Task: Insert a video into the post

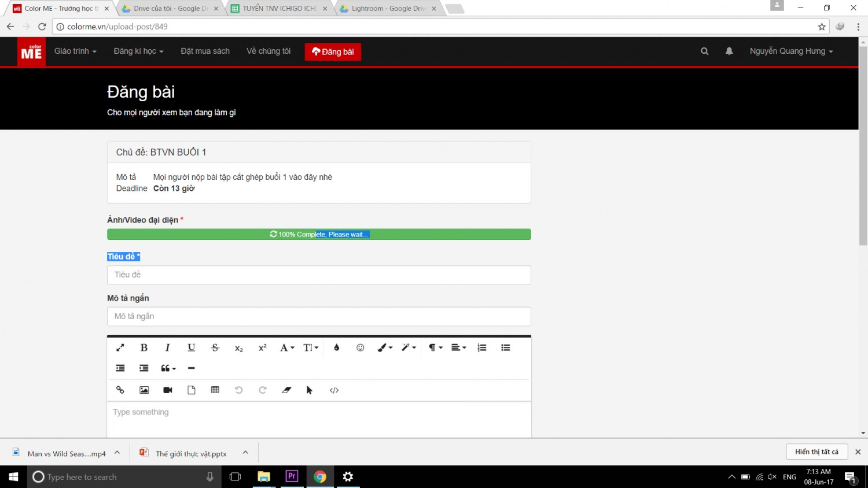Action: (168, 390)
